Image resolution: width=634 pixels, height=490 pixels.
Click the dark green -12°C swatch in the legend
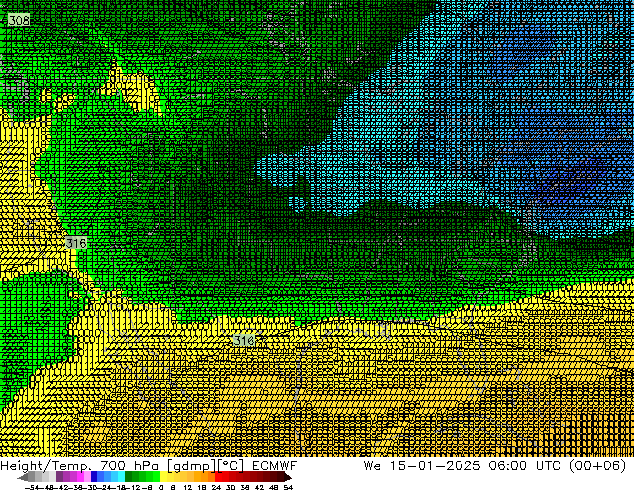click(136, 476)
